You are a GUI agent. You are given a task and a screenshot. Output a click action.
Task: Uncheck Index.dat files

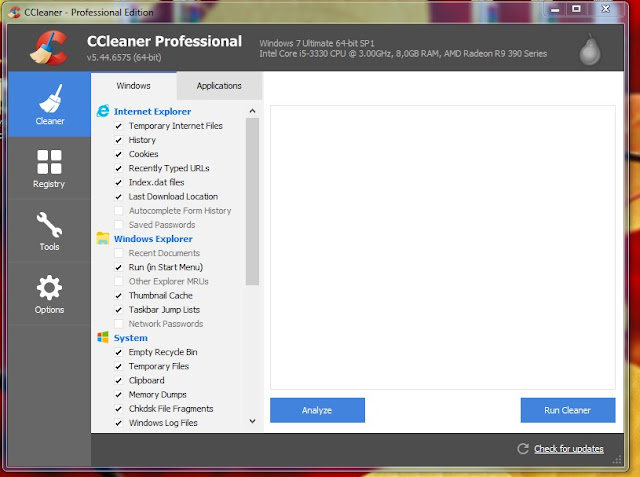(118, 182)
